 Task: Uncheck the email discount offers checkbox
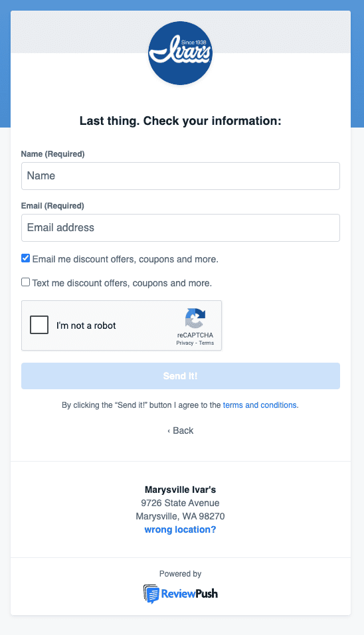(25, 258)
